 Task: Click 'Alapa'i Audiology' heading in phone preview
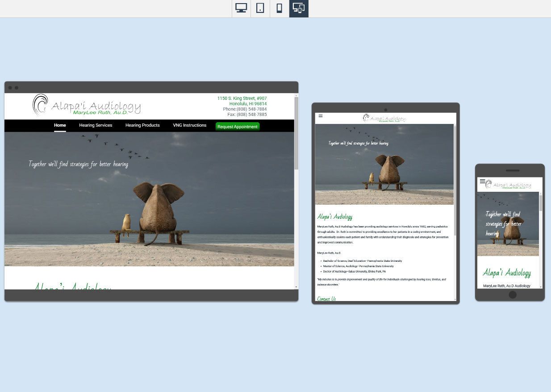(507, 273)
